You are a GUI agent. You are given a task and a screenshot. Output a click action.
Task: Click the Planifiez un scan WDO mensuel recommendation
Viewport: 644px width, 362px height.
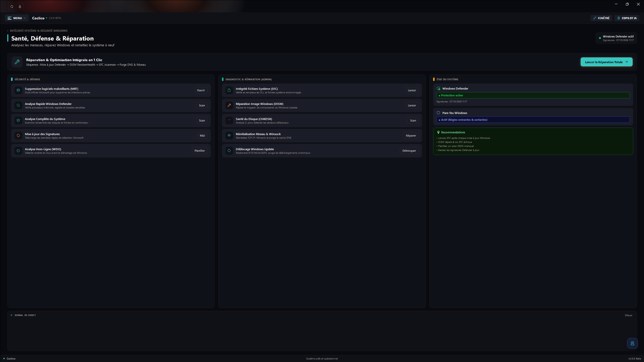pyautogui.click(x=456, y=146)
